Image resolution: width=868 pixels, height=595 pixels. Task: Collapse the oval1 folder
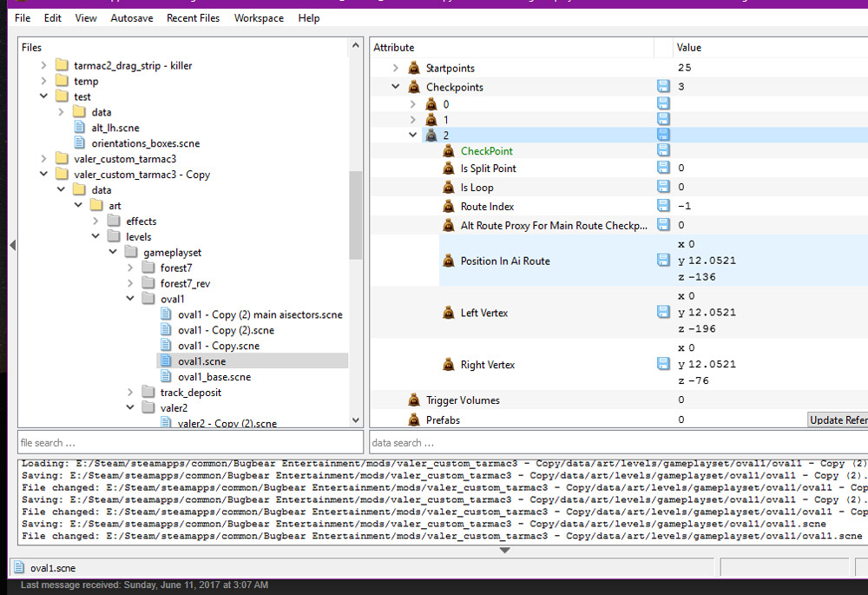[130, 299]
